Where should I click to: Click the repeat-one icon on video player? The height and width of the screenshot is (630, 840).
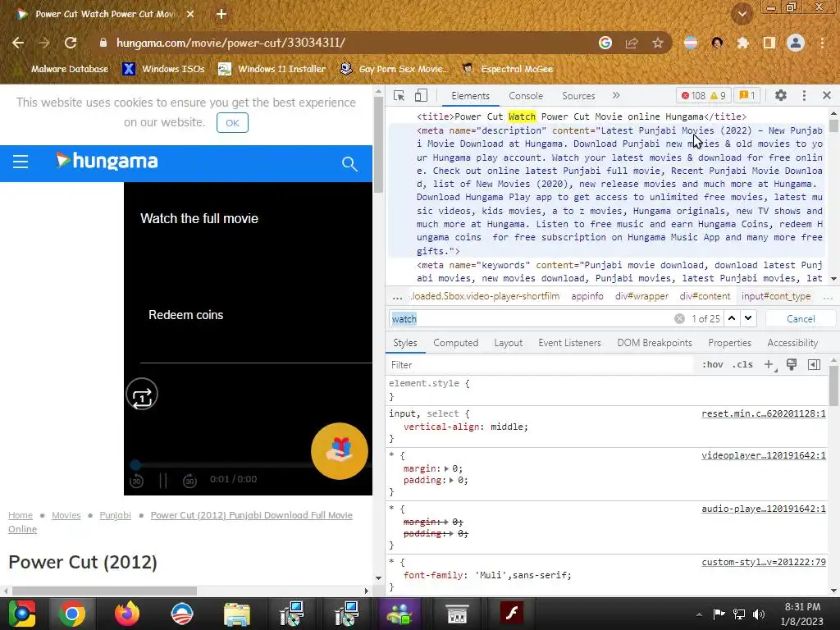(x=142, y=395)
